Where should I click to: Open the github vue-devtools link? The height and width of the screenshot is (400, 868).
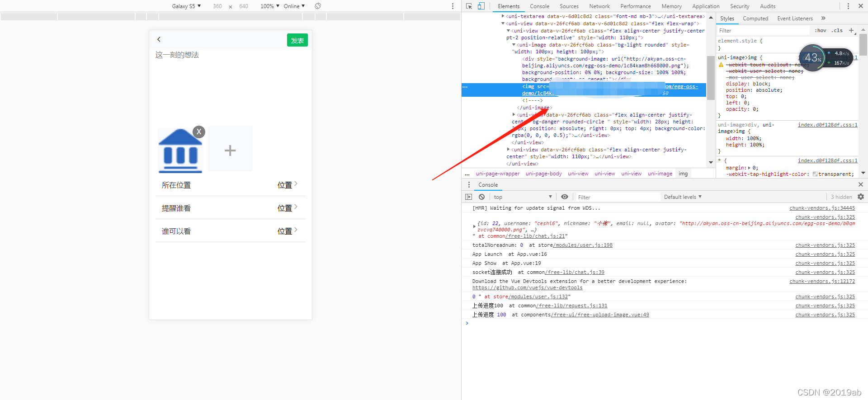pos(527,287)
